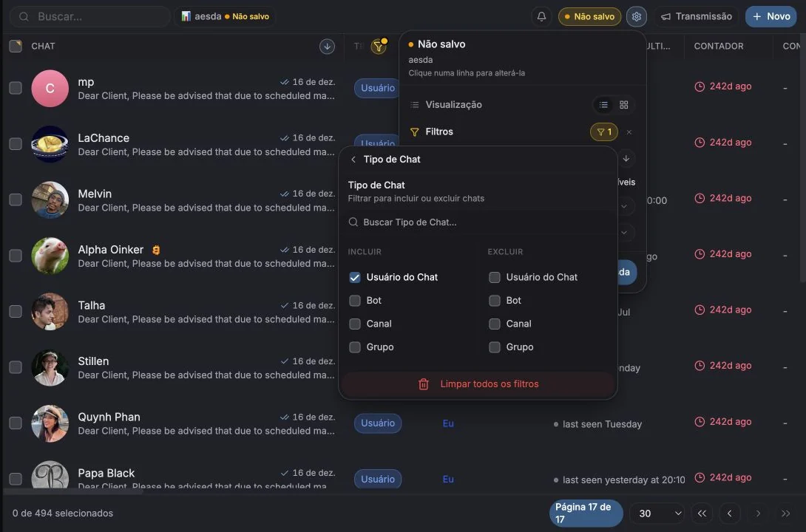Check Incluir Bot
Image resolution: width=806 pixels, height=532 pixels.
coord(355,301)
